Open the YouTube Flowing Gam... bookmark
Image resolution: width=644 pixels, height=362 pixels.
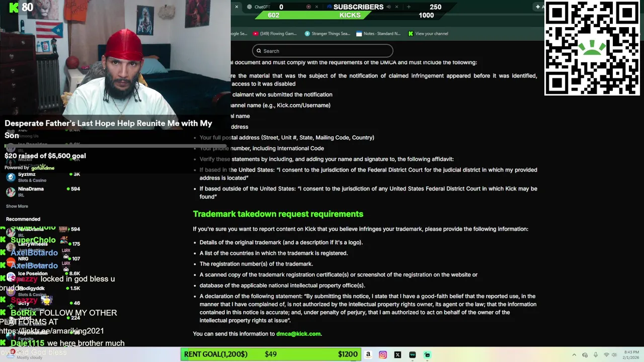click(275, 34)
